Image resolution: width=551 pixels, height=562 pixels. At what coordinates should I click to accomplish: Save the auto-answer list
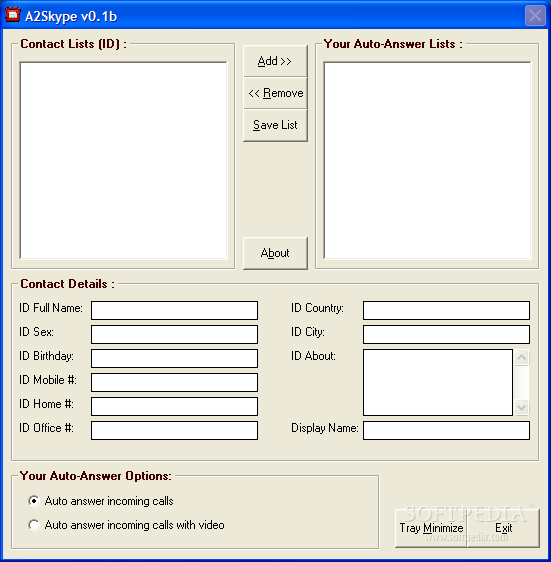click(275, 125)
